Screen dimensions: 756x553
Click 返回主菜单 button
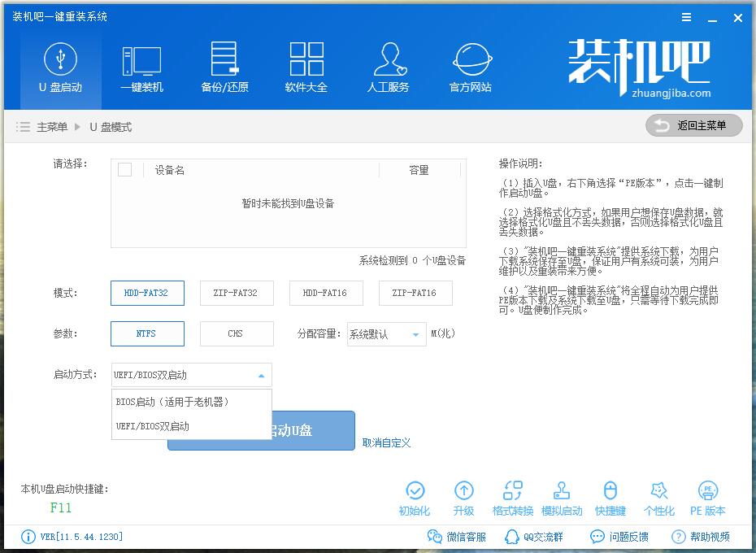(x=693, y=125)
